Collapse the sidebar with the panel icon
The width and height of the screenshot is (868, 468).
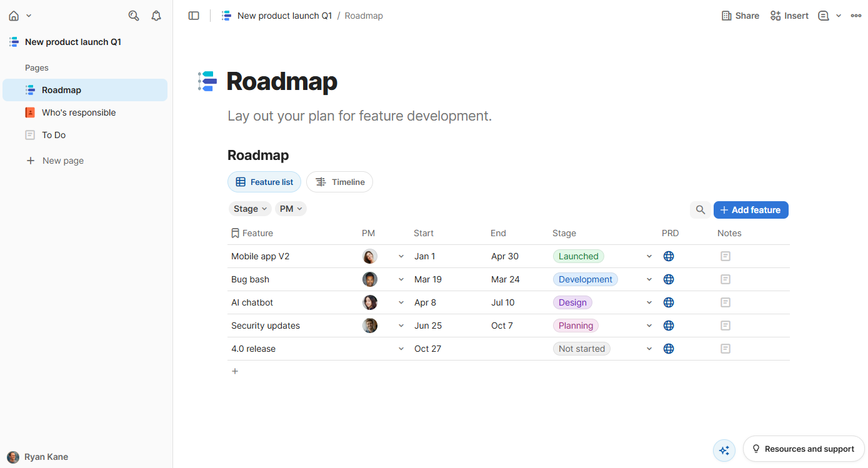(x=194, y=15)
